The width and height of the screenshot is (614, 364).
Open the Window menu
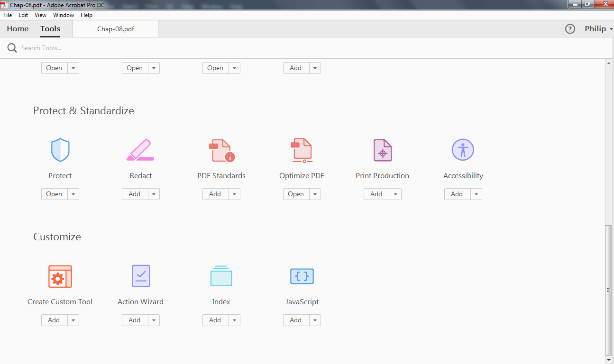(x=64, y=15)
